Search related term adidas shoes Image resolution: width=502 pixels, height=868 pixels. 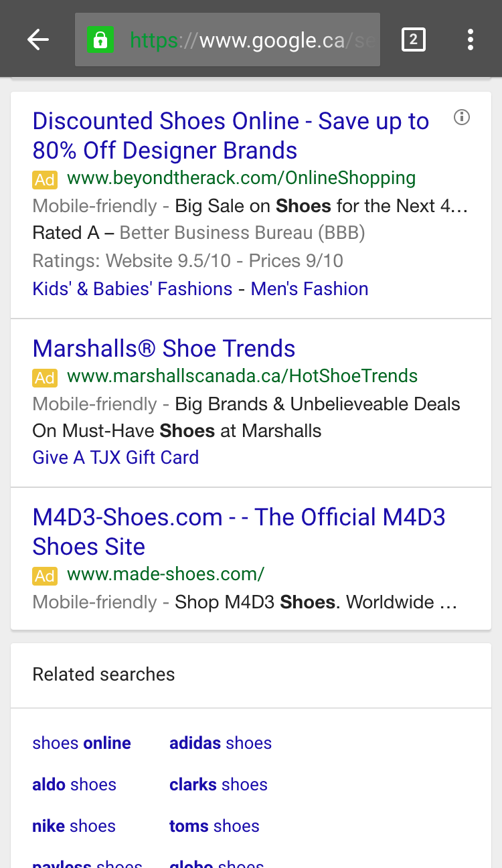(220, 743)
